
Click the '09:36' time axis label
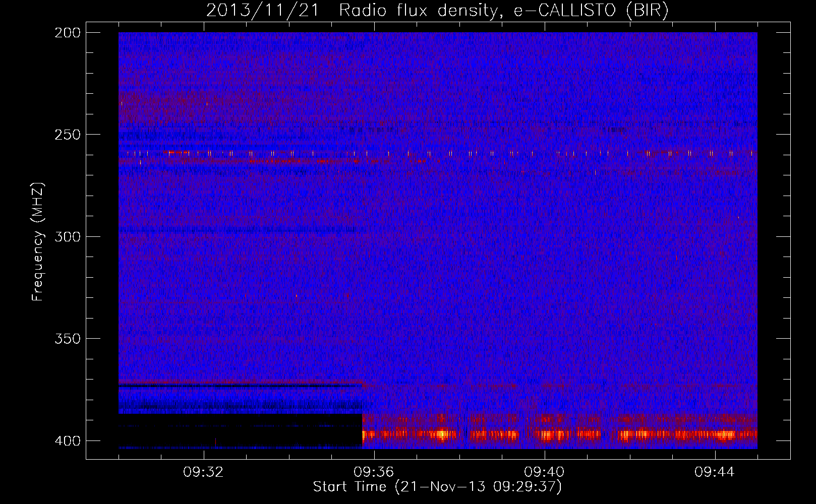tap(374, 472)
